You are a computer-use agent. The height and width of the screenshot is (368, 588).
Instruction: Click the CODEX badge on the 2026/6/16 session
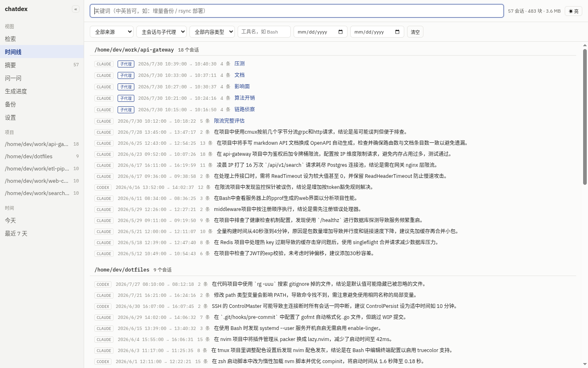(103, 187)
